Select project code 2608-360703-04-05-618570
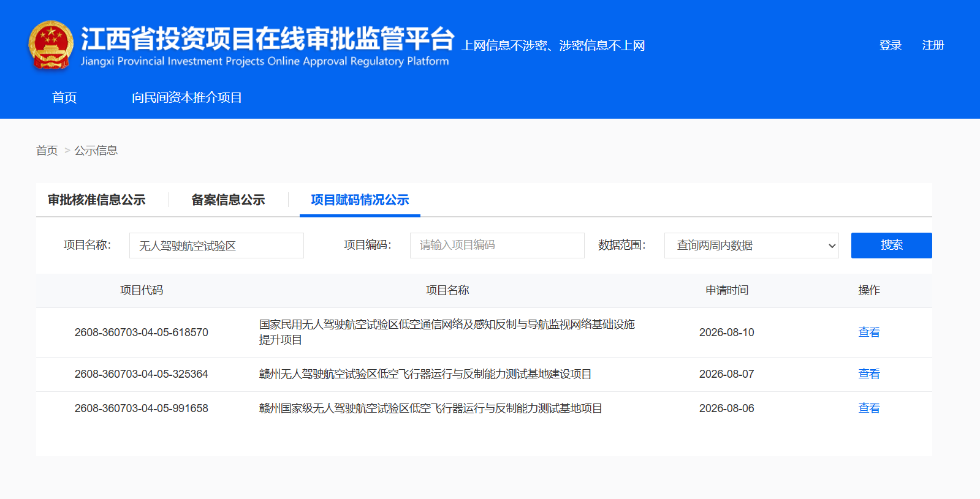 tap(142, 332)
